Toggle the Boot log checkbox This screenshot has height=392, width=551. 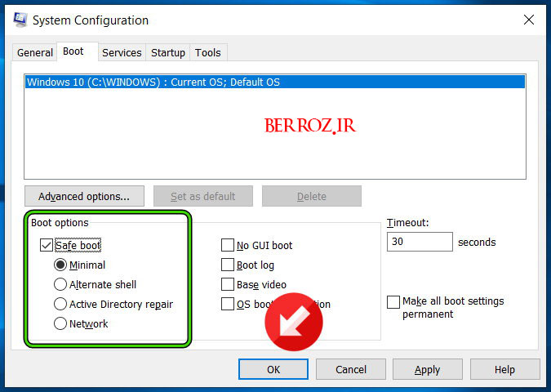coord(228,265)
